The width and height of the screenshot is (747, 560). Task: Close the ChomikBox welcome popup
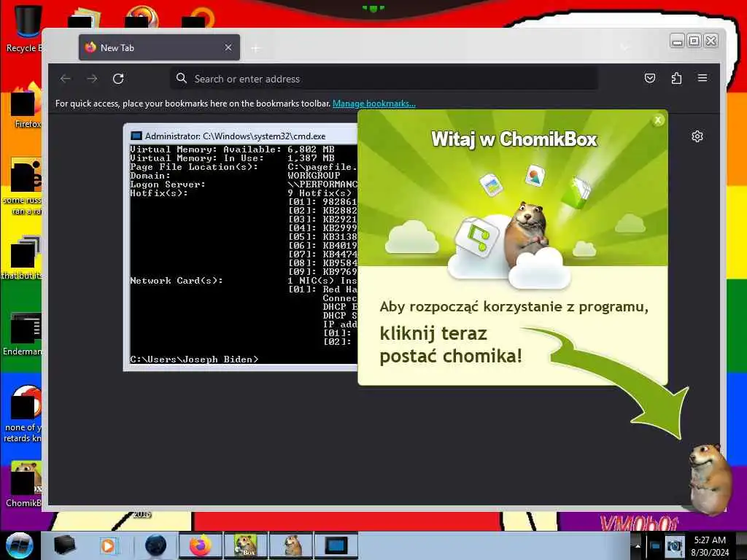658,120
